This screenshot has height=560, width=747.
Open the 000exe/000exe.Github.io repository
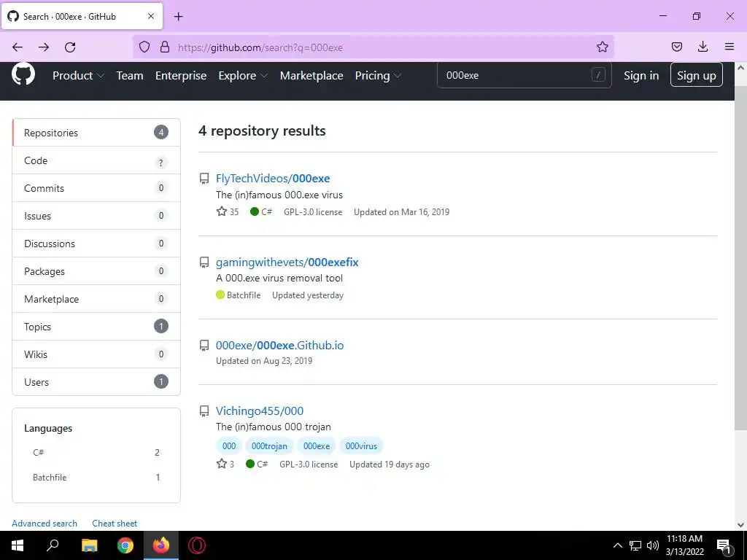[x=279, y=345]
